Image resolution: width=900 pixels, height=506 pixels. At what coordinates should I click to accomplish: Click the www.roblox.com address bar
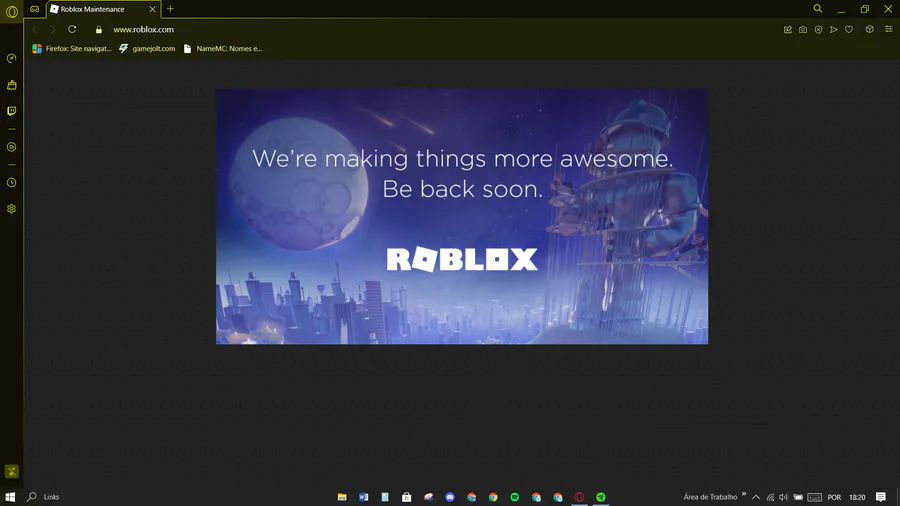pyautogui.click(x=143, y=29)
